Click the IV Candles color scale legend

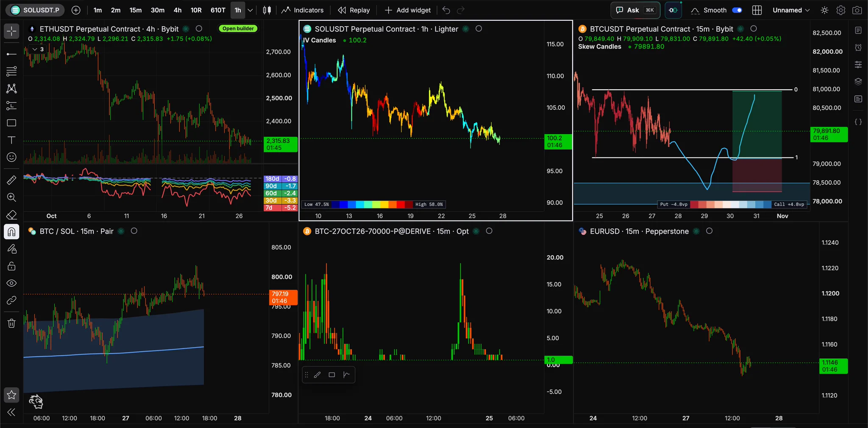374,204
